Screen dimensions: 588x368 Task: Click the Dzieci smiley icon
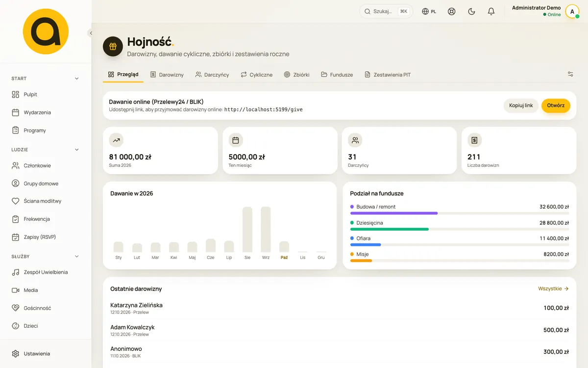(x=16, y=326)
